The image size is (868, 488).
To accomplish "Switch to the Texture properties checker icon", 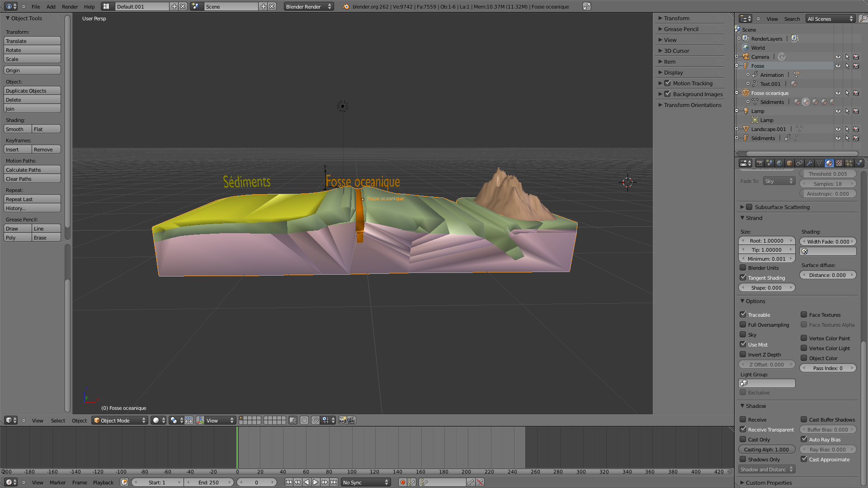I will [839, 163].
